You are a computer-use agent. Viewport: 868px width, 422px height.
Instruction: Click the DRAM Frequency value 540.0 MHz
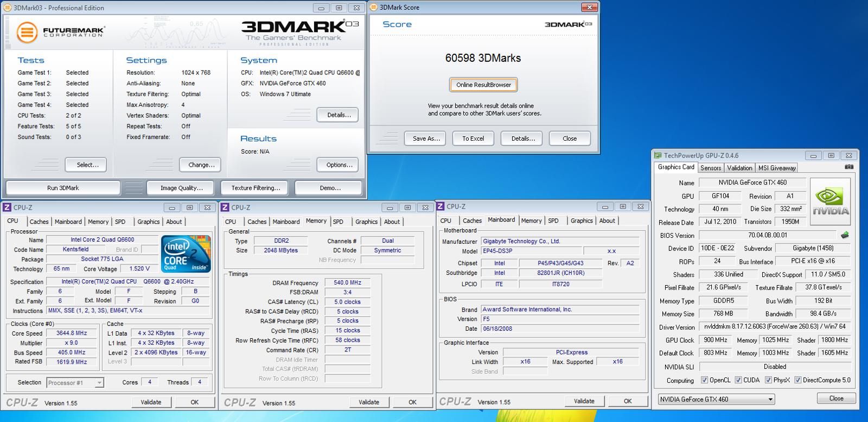[347, 283]
